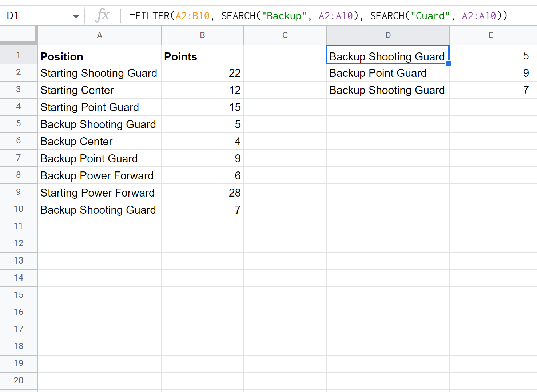Viewport: 537px width, 392px height.
Task: Click the FILTER formula in the formula bar
Action: coord(318,16)
